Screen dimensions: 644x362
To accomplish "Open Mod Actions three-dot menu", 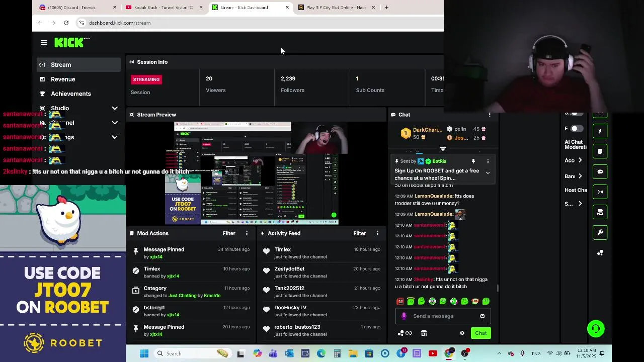I will (x=247, y=233).
